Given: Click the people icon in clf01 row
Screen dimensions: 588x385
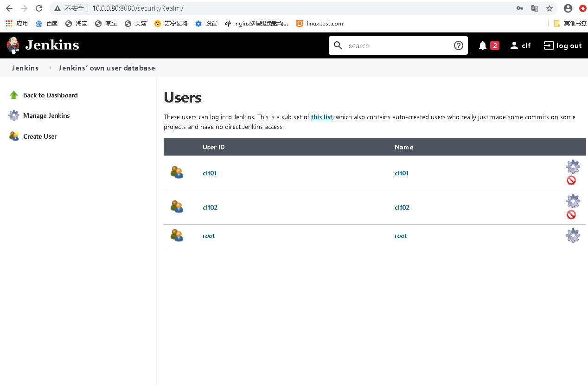Looking at the screenshot, I should click(x=177, y=173).
